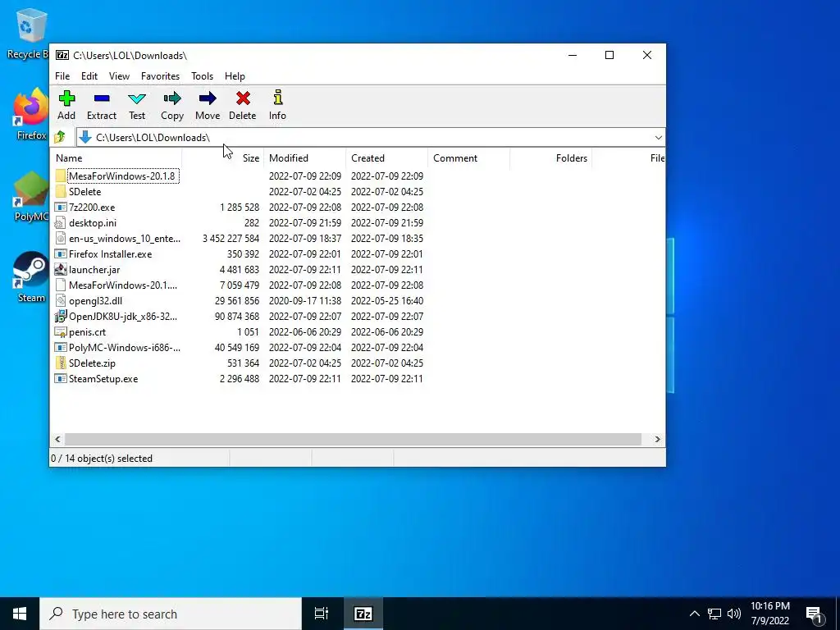
Task: Sort by the Name column header
Action: (x=116, y=158)
